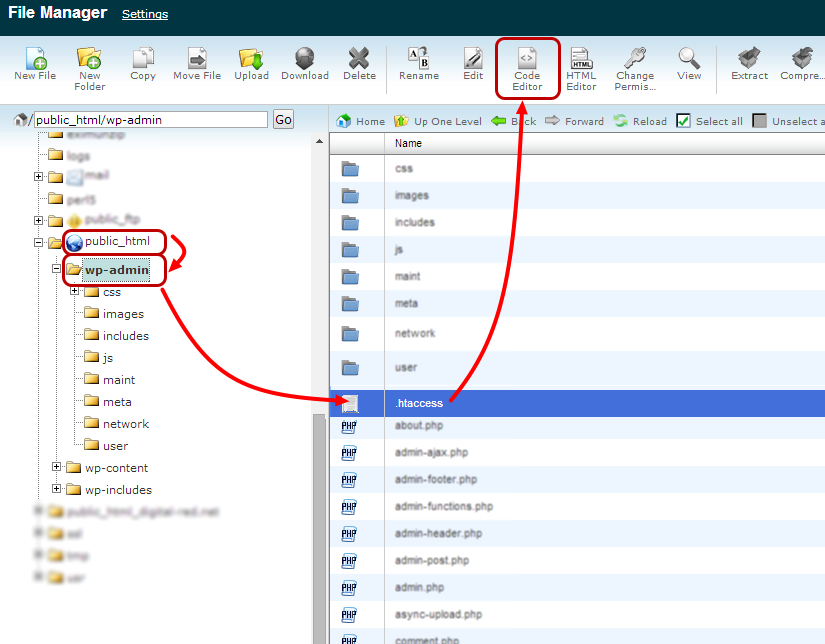Rename the selected file

coord(419,64)
